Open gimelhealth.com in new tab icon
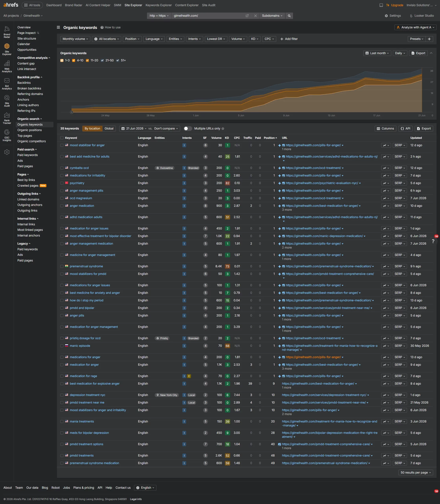This screenshot has width=440, height=504. tap(247, 16)
